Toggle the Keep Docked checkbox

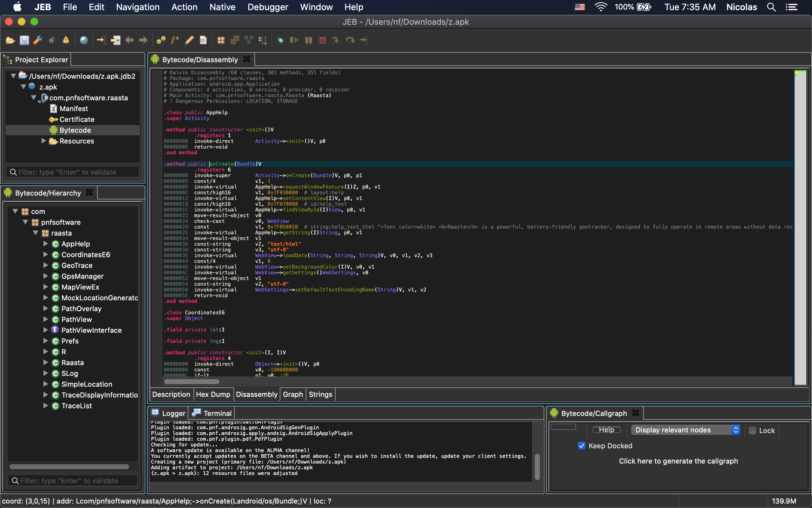coord(582,446)
